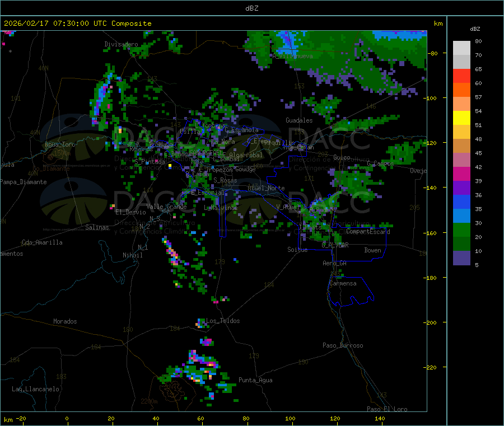This screenshot has height=426, width=504.
Task: Pick the orange 57 dBZ legend swatch
Action: point(461,90)
